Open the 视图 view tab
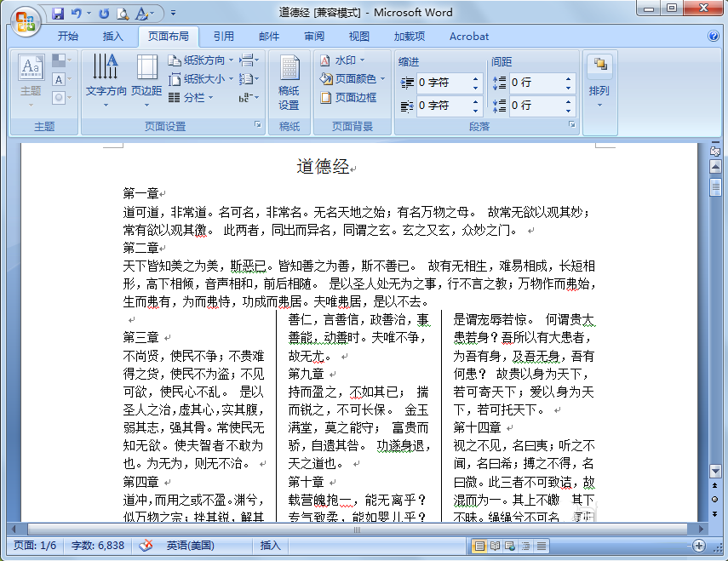 359,37
